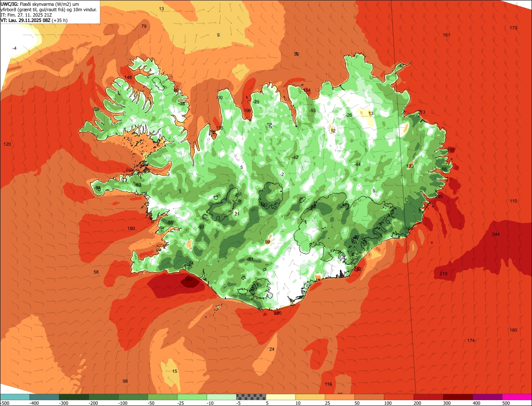Viewport: 532px width, 406px height.
Task: Click the map value '-85'
Action: (x=170, y=223)
